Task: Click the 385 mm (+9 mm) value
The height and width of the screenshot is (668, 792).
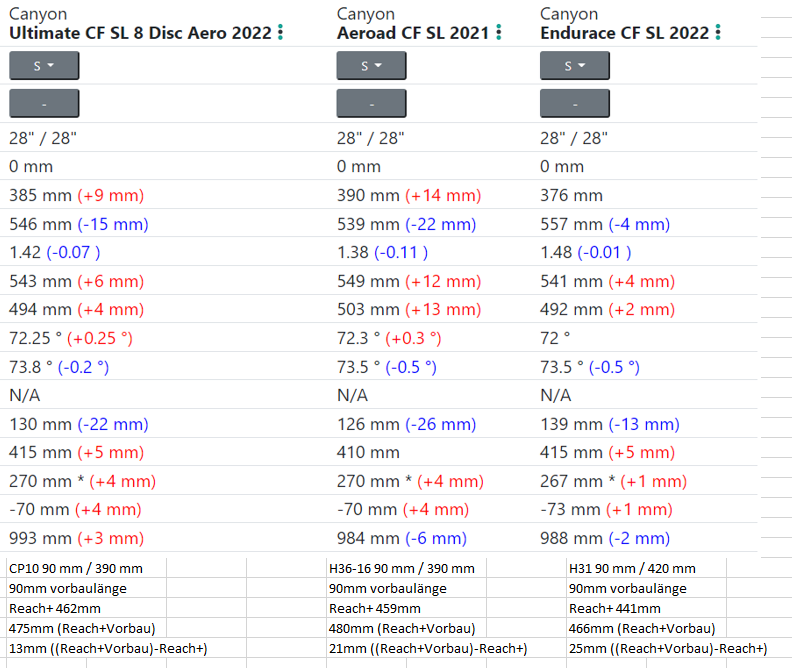Action: [77, 195]
